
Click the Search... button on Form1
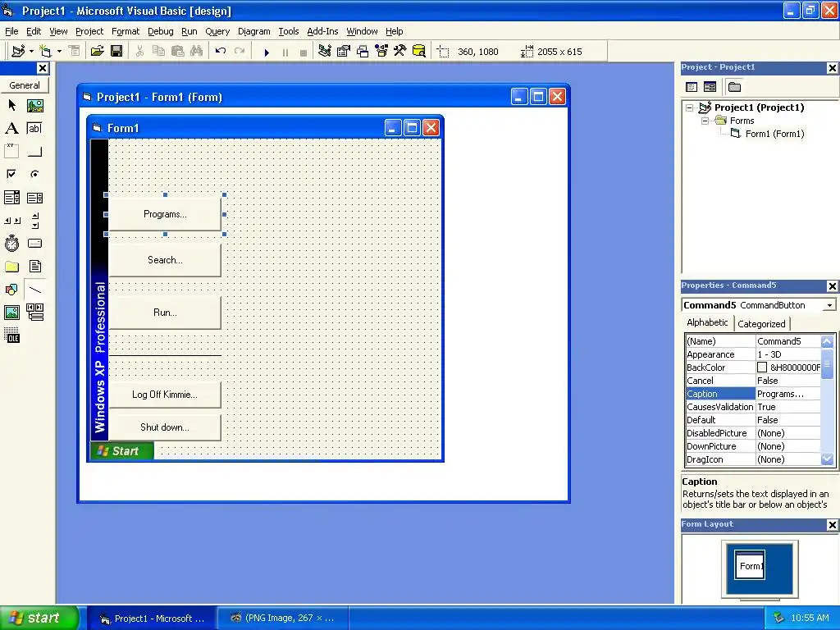pyautogui.click(x=165, y=260)
